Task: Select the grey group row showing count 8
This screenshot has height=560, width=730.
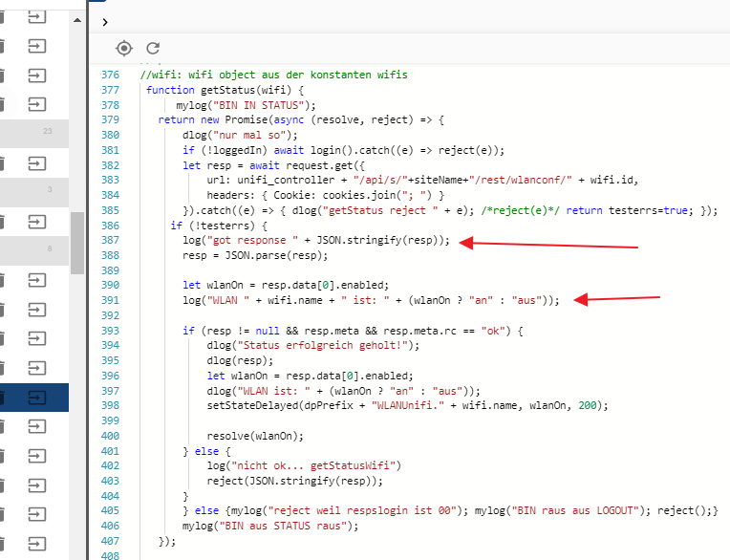Action: [x=34, y=251]
